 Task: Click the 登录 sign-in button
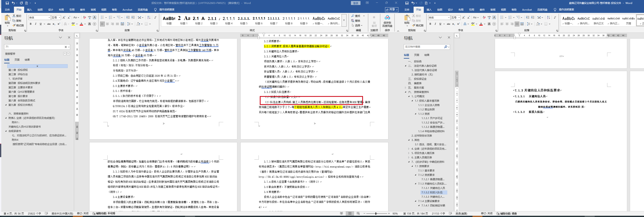pyautogui.click(x=356, y=3)
